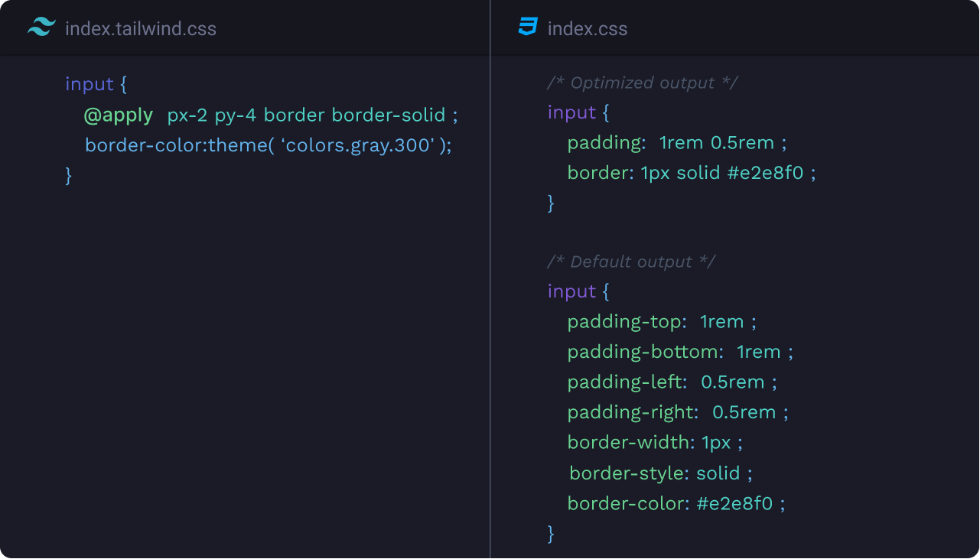
Task: Click the CSS3 shield logo icon
Action: tap(526, 28)
